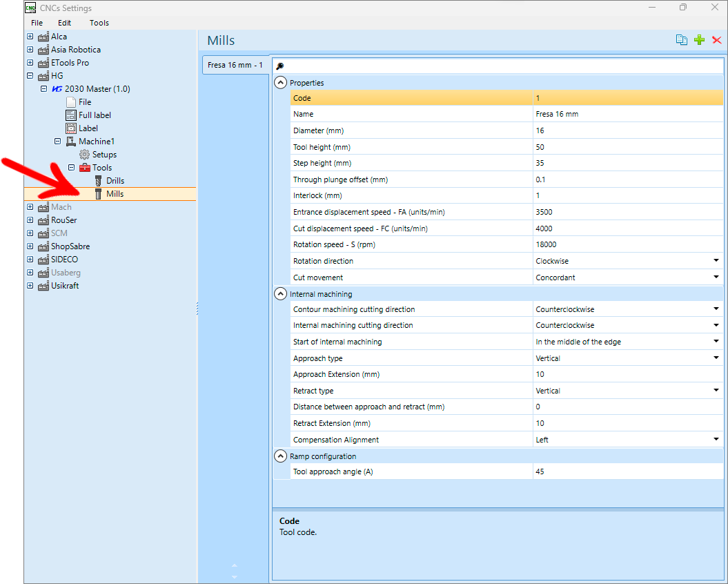
Task: Click the Usaberg factory icon
Action: pos(43,273)
